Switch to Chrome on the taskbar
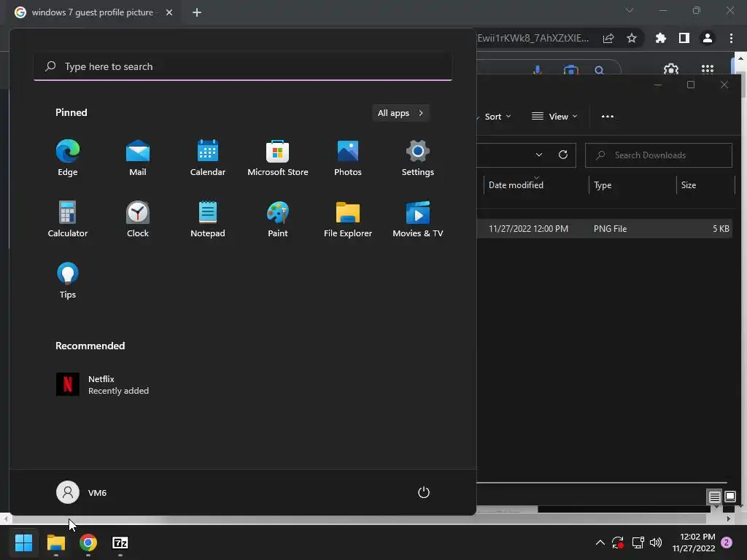 pyautogui.click(x=88, y=542)
